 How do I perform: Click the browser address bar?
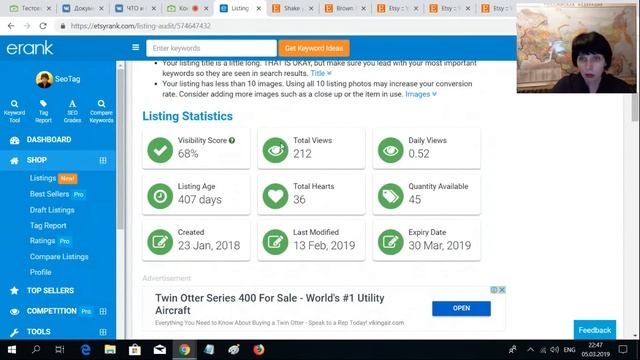286,26
